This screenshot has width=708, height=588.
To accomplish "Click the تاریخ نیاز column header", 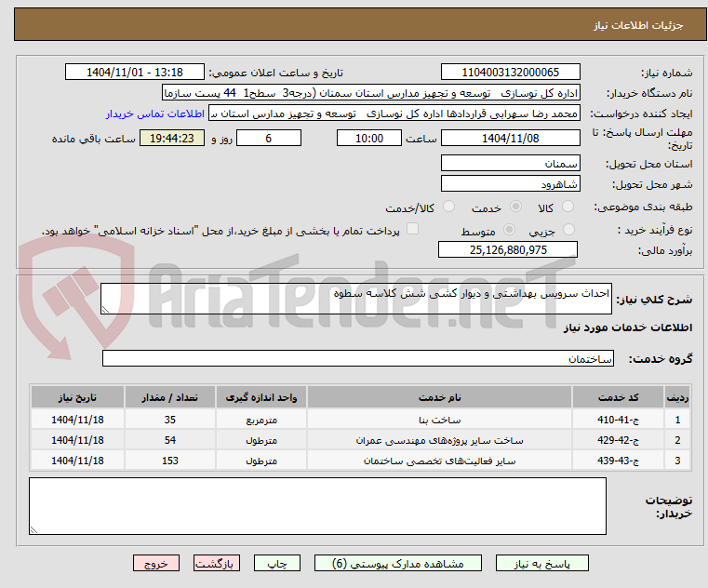I will click(77, 397).
